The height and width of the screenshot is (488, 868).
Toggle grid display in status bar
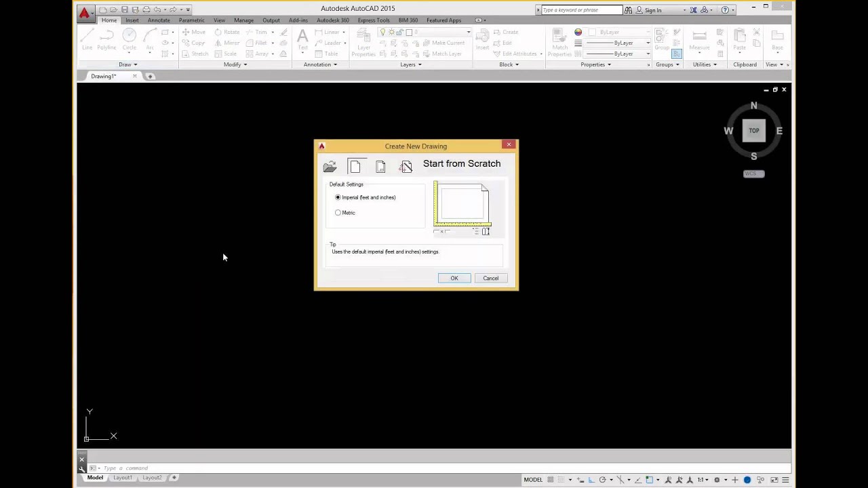(551, 480)
